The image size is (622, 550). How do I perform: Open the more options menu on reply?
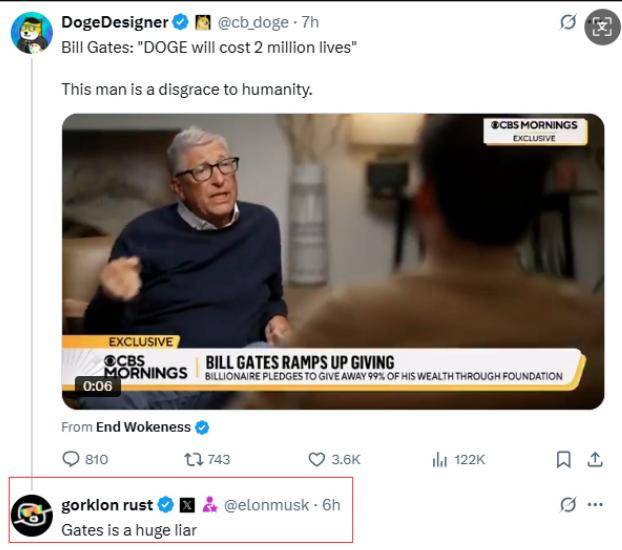pyautogui.click(x=595, y=505)
